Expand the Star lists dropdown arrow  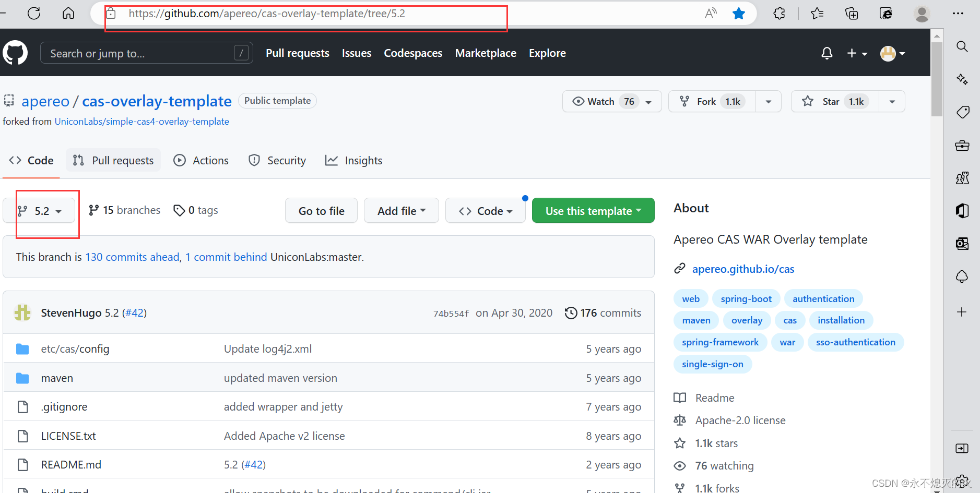(x=892, y=101)
